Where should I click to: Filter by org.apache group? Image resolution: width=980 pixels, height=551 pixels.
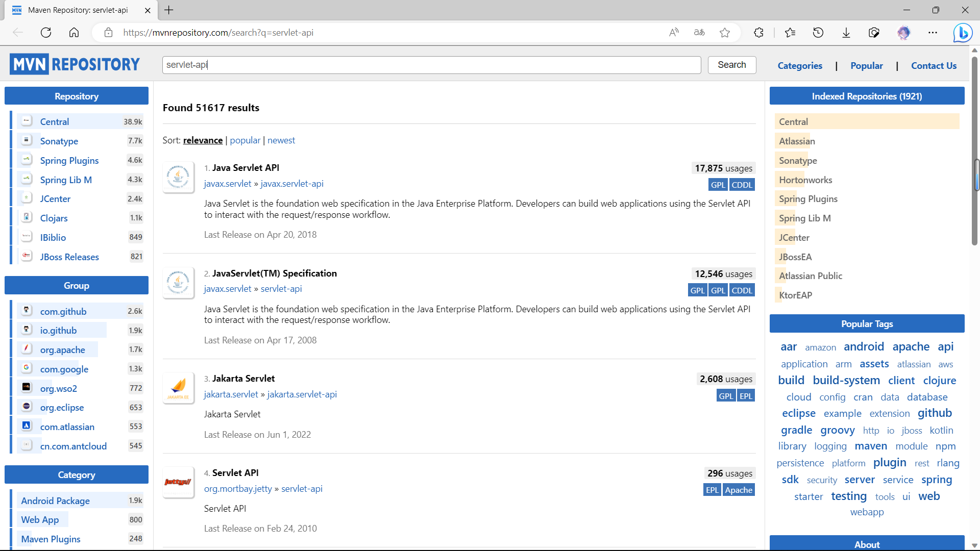[62, 350]
